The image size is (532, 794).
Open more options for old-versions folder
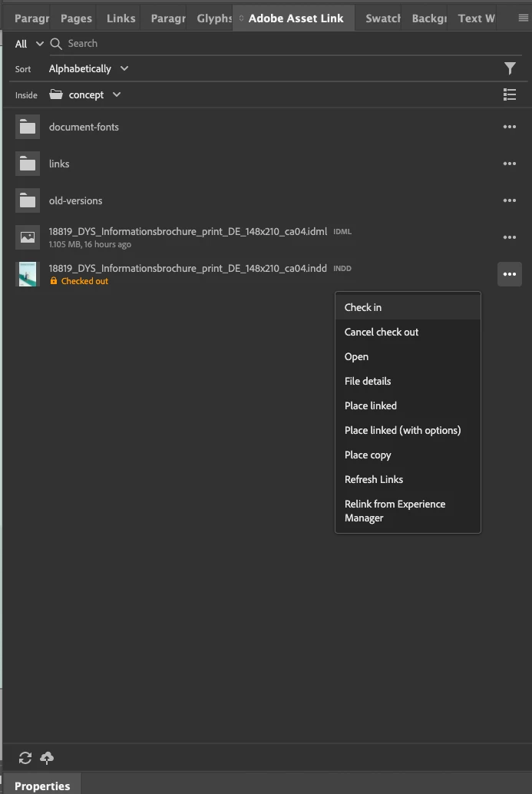[x=510, y=200]
